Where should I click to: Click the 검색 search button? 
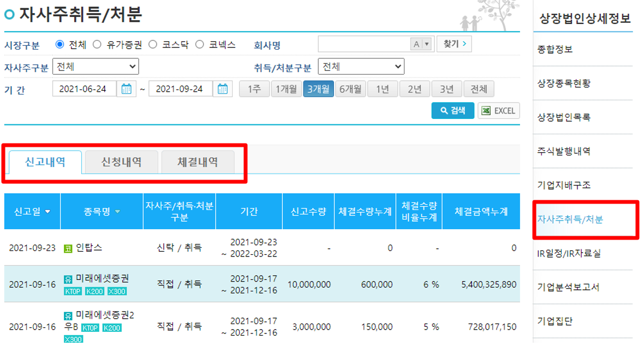tap(452, 110)
